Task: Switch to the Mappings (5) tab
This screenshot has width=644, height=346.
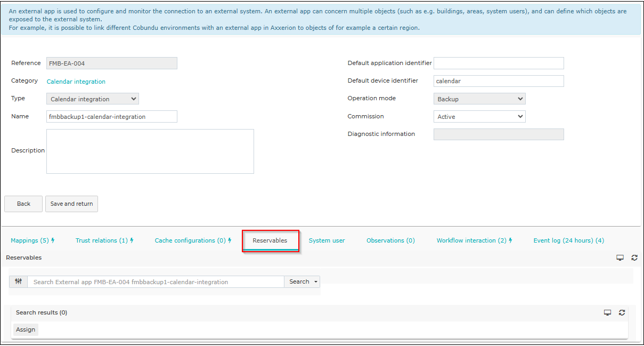Action: pyautogui.click(x=33, y=240)
